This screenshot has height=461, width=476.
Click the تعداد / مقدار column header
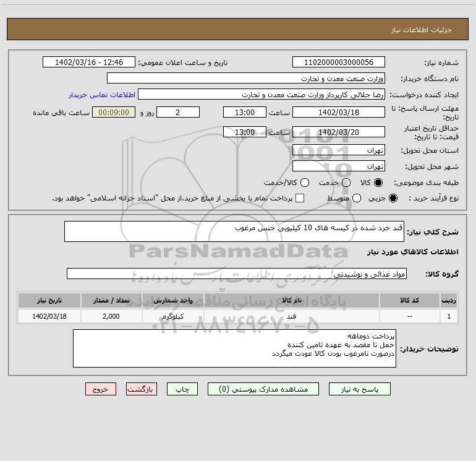111,300
